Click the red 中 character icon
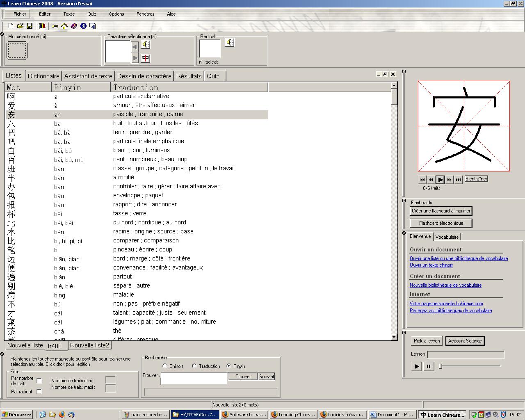Image resolution: width=525 pixels, height=420 pixels. point(146,58)
